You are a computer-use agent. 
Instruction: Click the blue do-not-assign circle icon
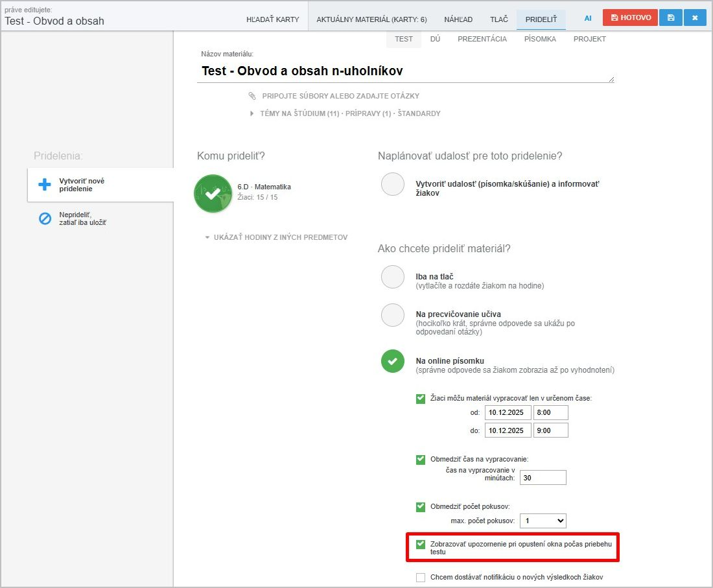(x=45, y=218)
